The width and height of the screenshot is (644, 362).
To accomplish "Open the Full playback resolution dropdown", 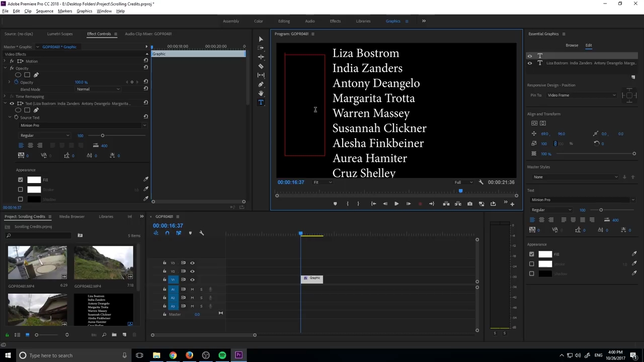I will [x=463, y=182].
